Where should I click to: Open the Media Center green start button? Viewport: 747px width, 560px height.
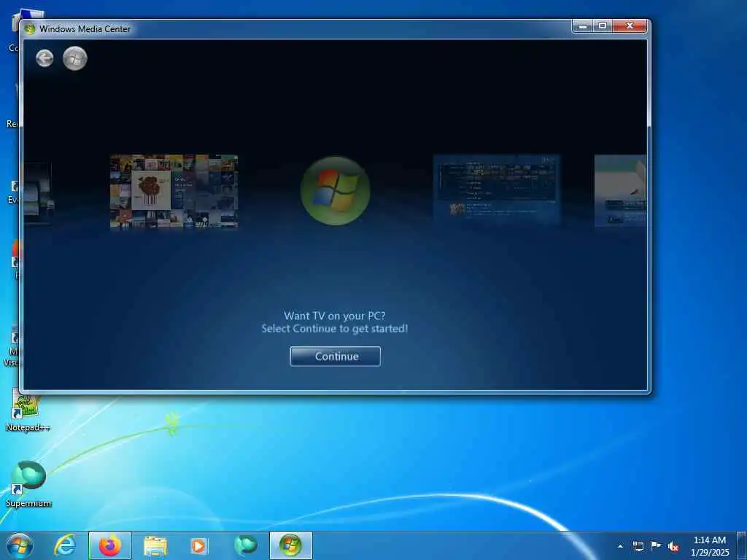75,58
